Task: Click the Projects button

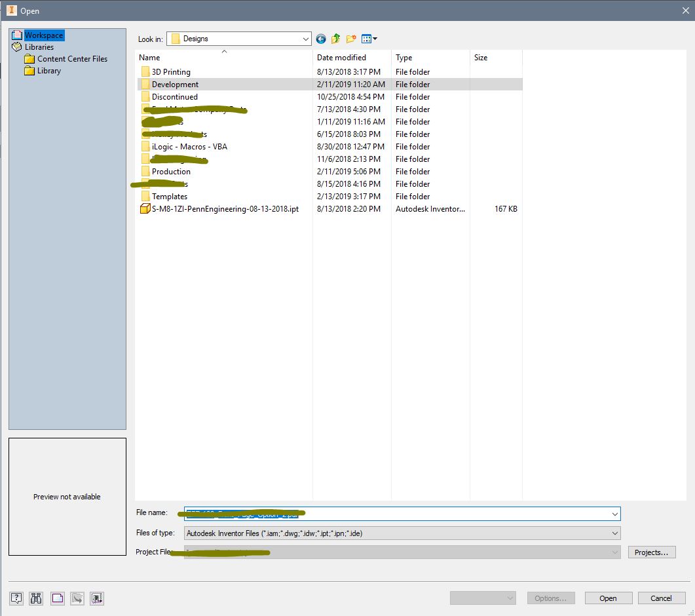Action: point(651,552)
